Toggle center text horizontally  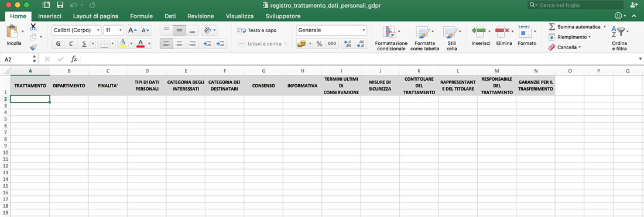click(x=179, y=43)
